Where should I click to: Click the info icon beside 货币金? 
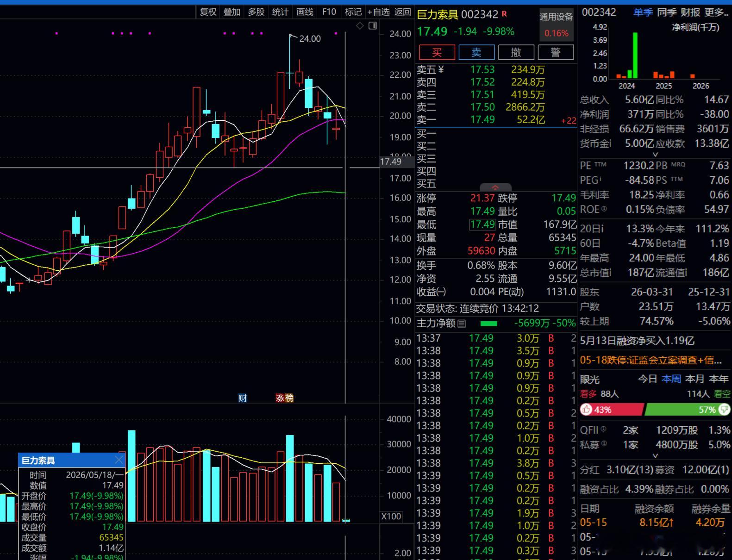point(610,143)
